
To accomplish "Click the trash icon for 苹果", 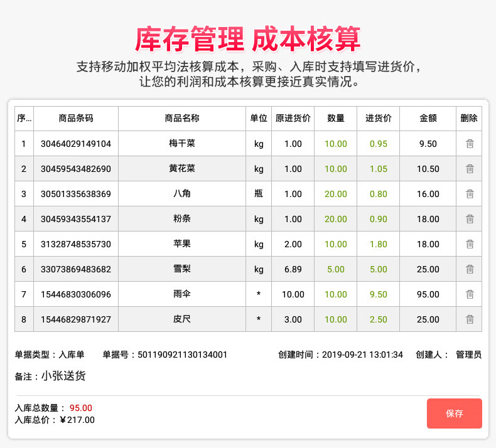I will pos(469,244).
